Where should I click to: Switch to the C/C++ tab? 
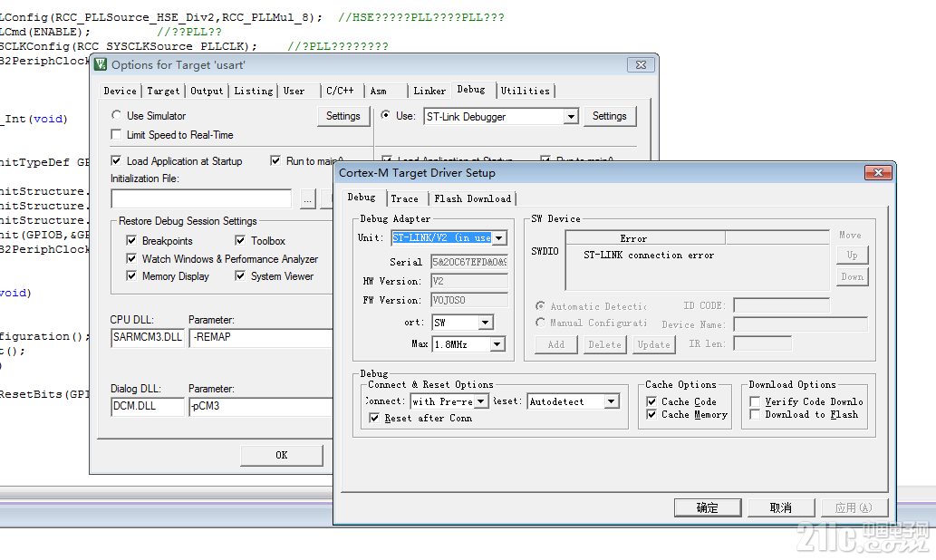point(340,91)
